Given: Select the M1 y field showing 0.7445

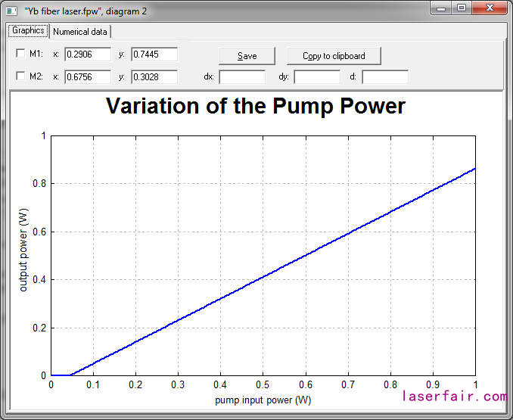Looking at the screenshot, I should pos(154,54).
